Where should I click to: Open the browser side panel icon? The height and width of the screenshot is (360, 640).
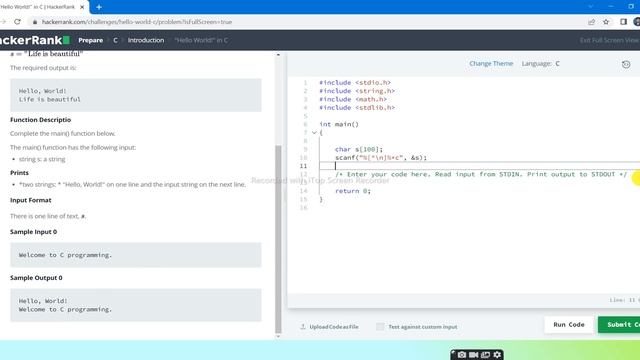623,22
